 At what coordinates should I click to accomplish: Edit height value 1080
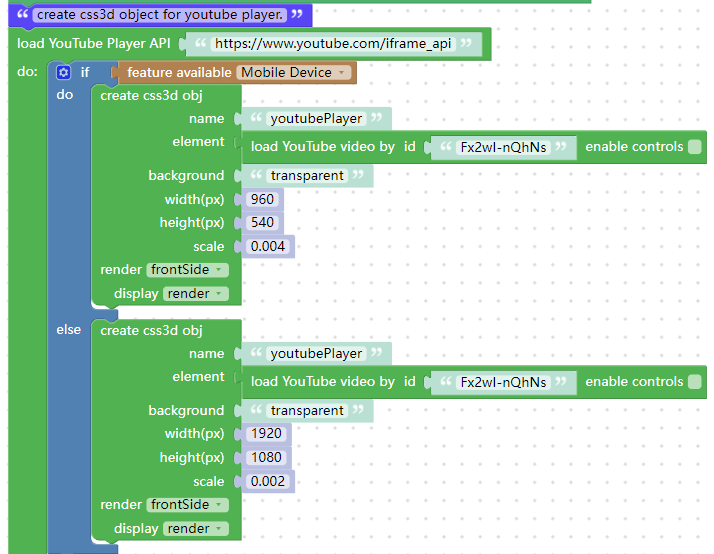[x=266, y=457]
